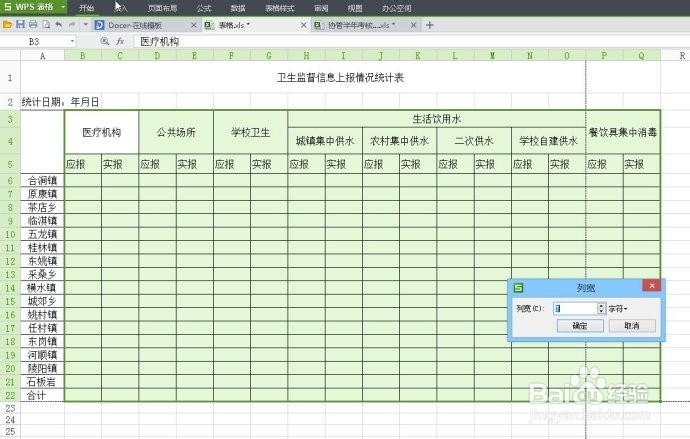
Task: Open the 开始 ribbon tab
Action: tap(87, 8)
